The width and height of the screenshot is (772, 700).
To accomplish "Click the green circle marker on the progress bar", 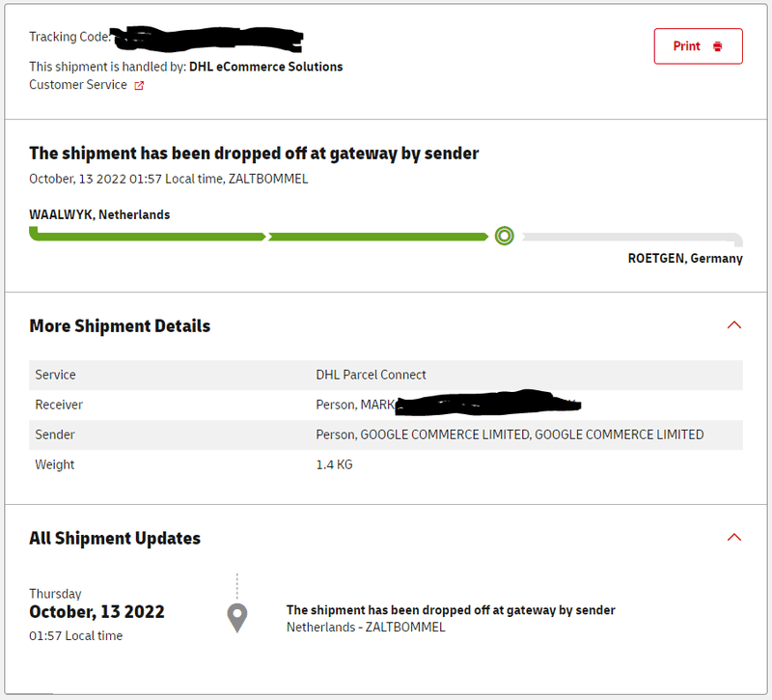I will point(504,236).
